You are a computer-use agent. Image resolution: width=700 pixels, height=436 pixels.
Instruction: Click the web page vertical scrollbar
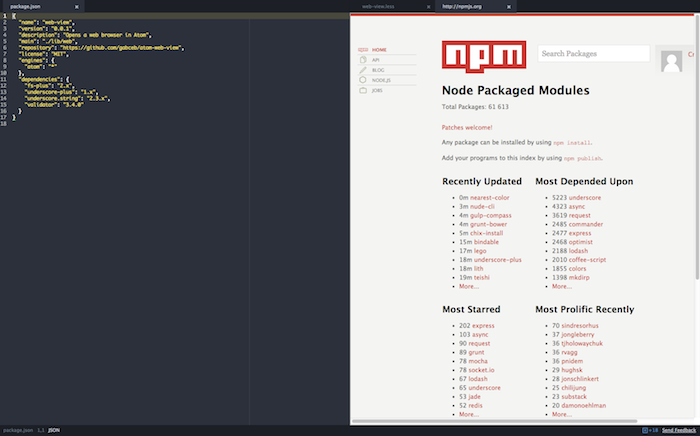697,147
